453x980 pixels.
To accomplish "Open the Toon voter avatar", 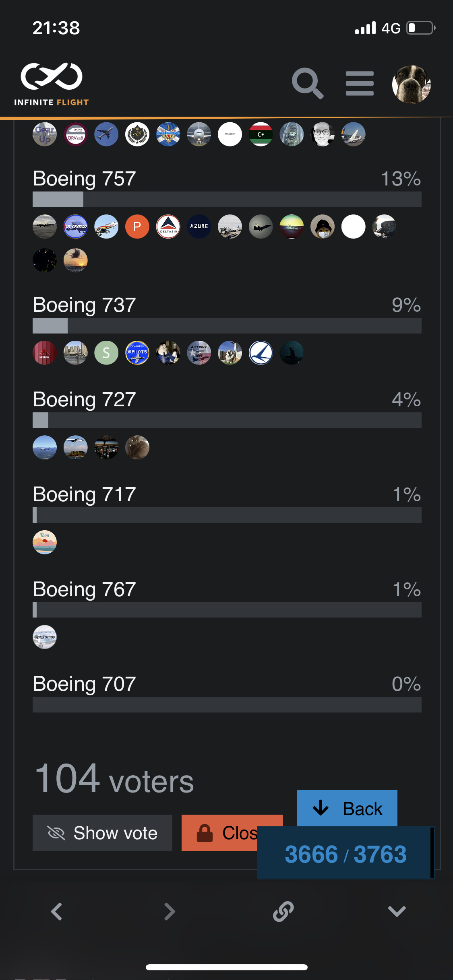I will (x=45, y=542).
